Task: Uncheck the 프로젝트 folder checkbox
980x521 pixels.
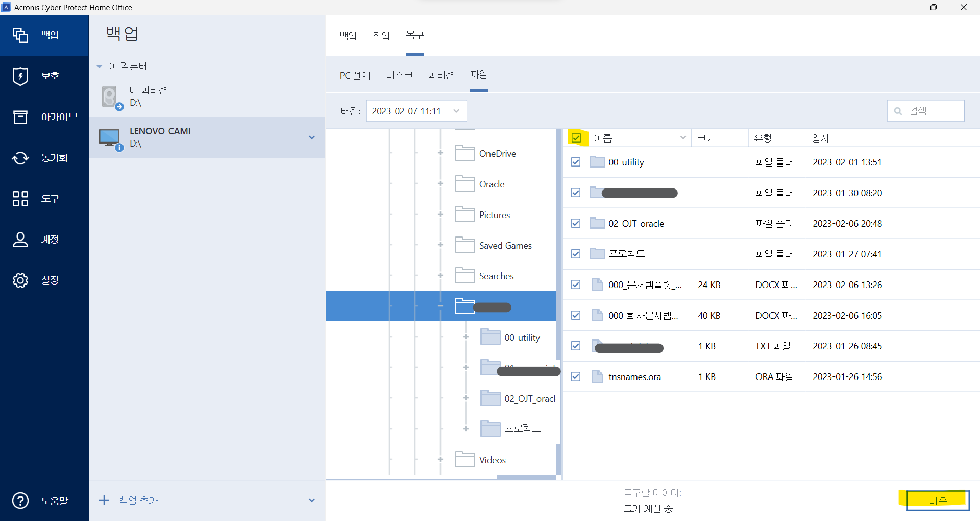Action: [576, 254]
